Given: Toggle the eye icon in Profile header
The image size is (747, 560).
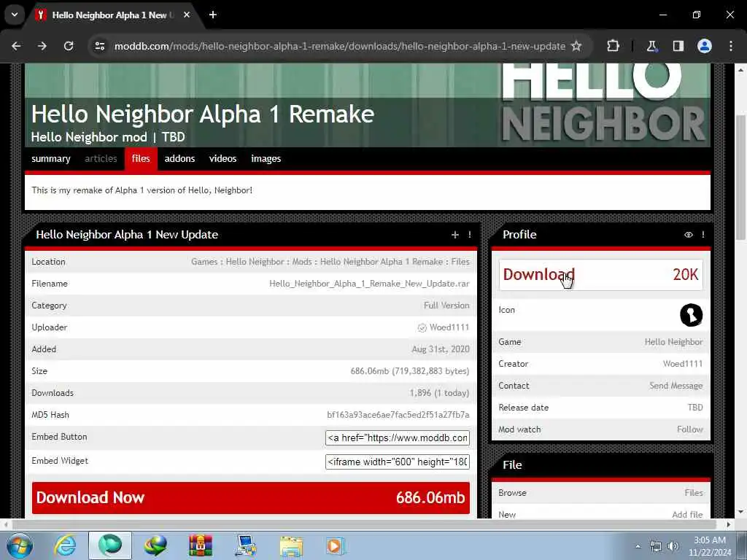Looking at the screenshot, I should (689, 235).
